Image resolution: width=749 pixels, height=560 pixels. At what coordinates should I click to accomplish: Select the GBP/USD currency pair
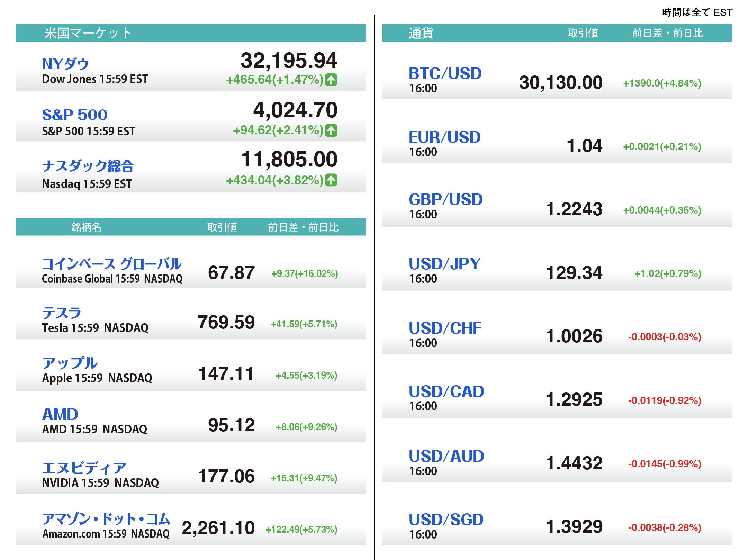point(445,199)
